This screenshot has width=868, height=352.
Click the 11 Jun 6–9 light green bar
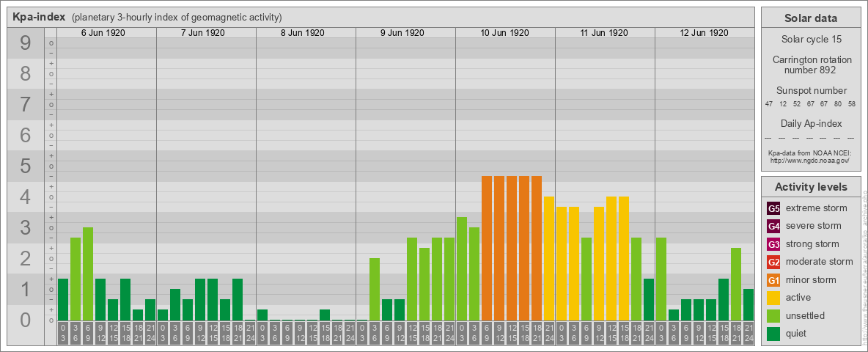[586, 279]
